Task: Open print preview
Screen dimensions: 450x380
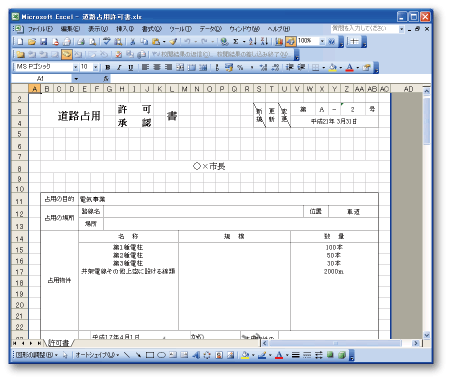Action: click(92, 42)
